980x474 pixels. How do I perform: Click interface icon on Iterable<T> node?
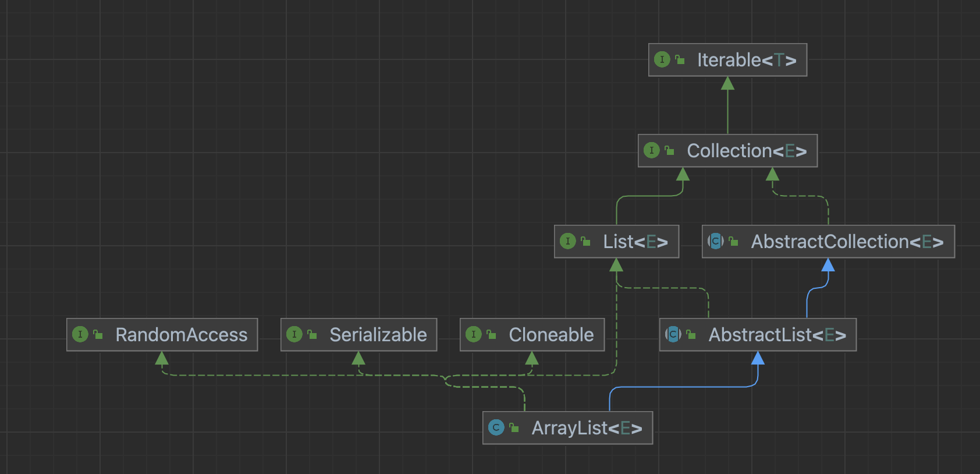point(662,59)
